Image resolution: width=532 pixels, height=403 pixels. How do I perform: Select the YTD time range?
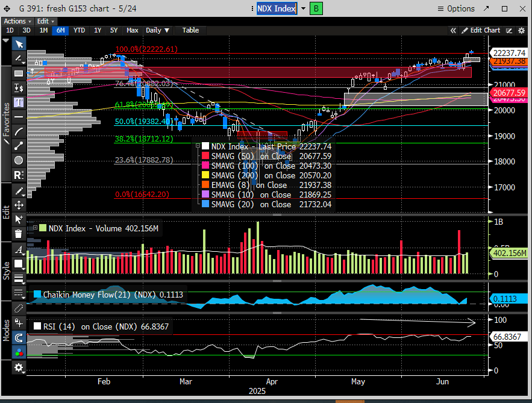click(x=79, y=30)
